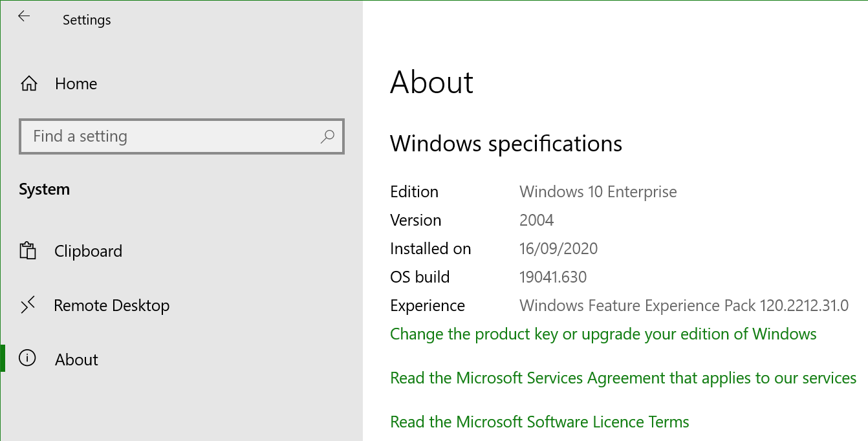Screen dimensions: 868x441
Task: Click the Remote Desktop icon in sidebar
Action: [28, 305]
